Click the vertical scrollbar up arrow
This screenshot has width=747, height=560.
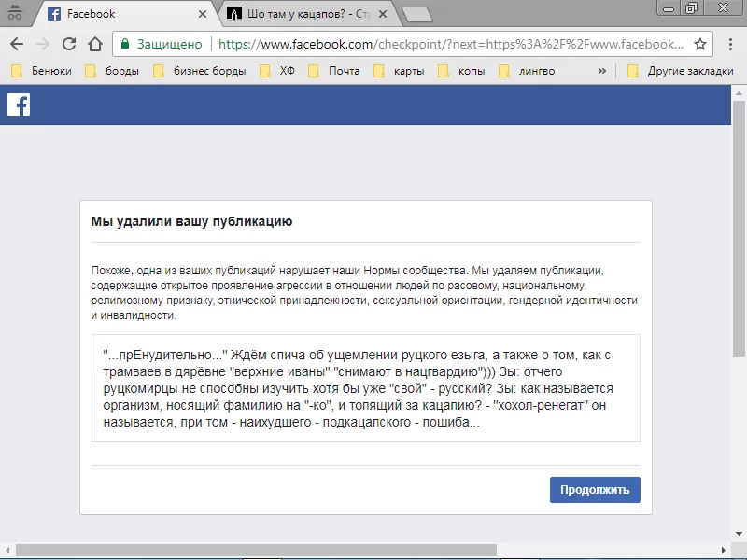coord(739,92)
